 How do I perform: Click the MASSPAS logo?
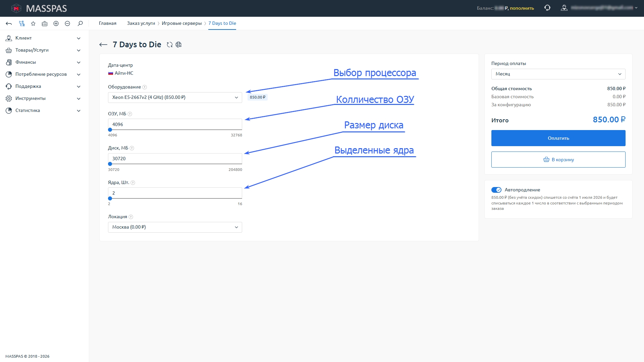click(39, 8)
